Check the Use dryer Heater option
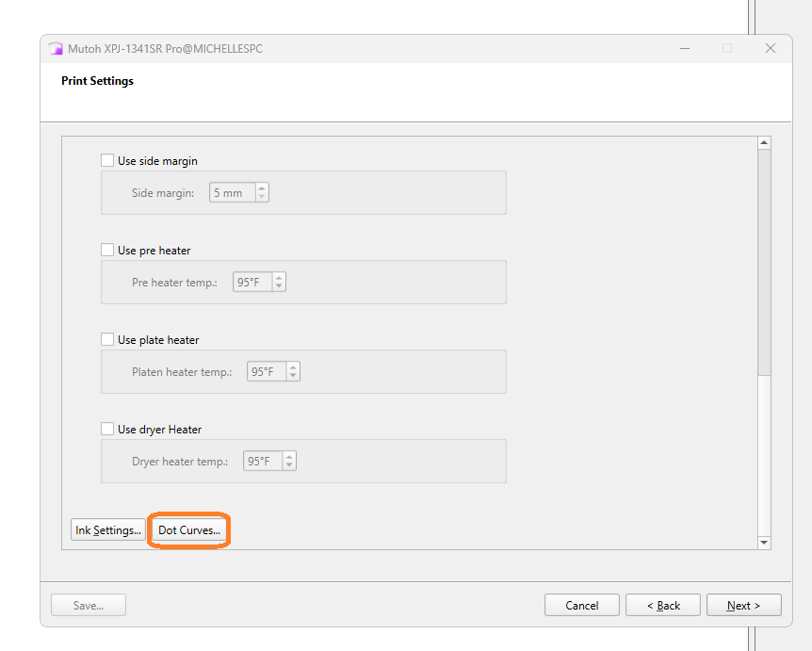Image resolution: width=812 pixels, height=651 pixels. (x=107, y=430)
